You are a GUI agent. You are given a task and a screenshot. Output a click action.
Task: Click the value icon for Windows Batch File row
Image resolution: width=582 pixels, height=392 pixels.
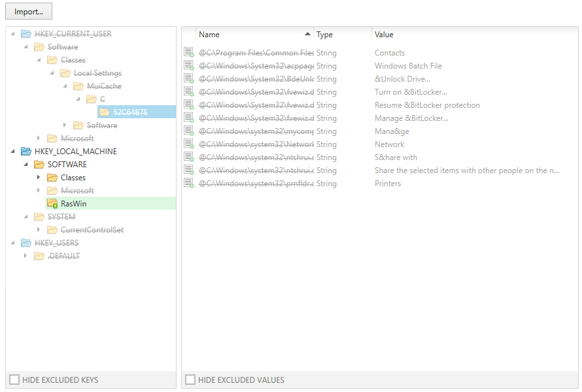[189, 66]
